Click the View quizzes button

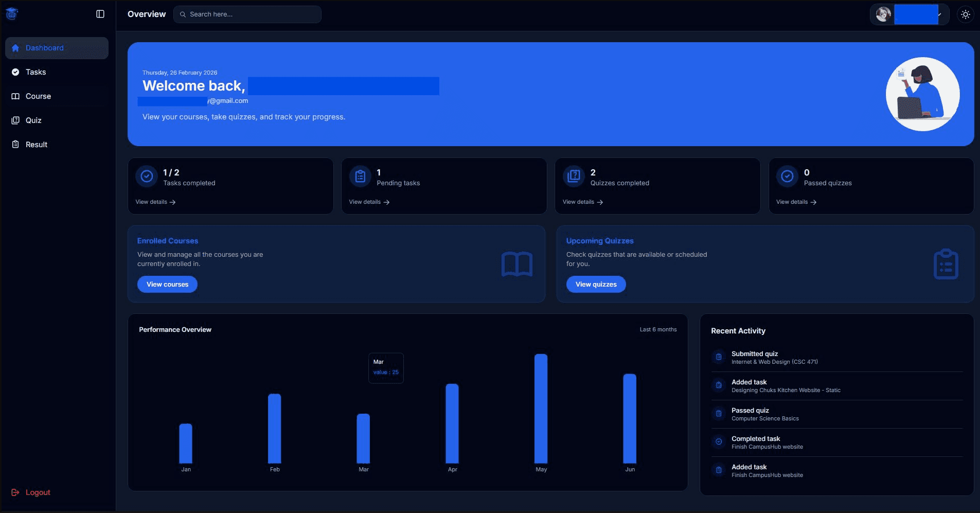596,285
